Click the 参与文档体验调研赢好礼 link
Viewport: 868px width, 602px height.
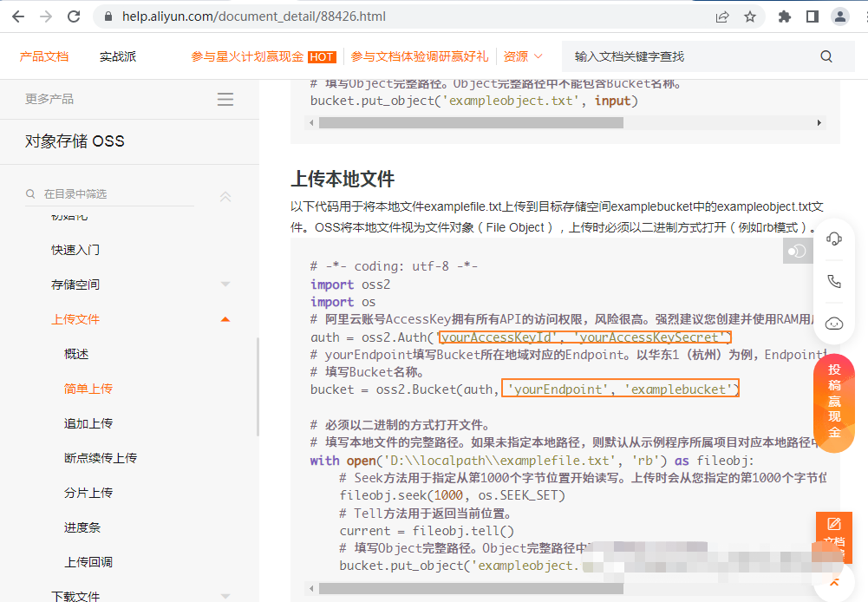(420, 56)
